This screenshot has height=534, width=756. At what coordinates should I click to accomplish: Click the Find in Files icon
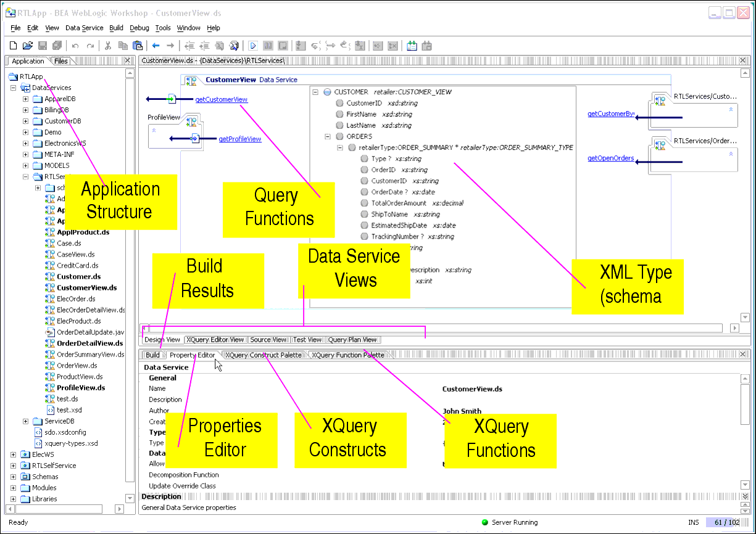pos(234,46)
